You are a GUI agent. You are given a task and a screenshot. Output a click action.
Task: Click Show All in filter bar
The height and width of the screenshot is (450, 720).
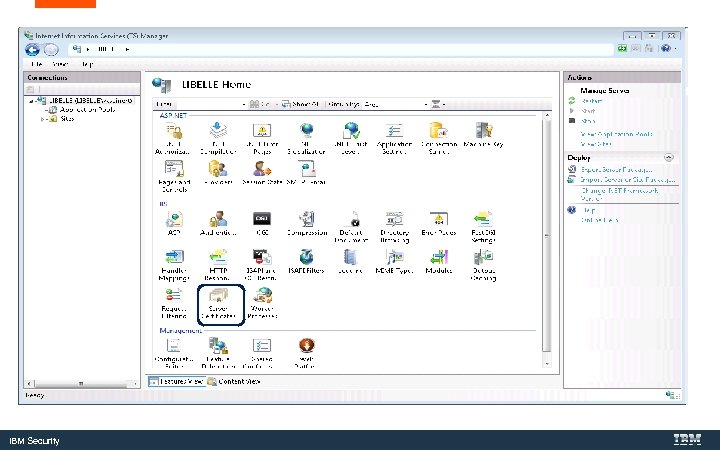pos(300,104)
